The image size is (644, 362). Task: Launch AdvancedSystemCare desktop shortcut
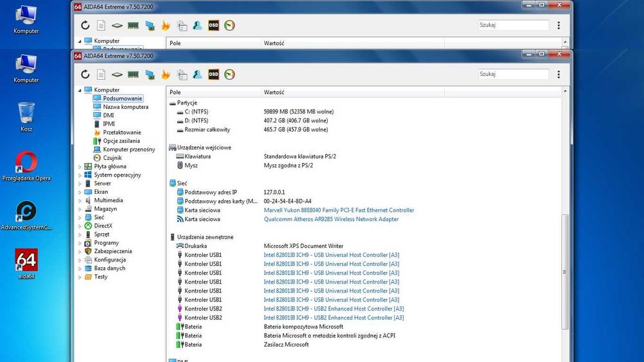[26, 215]
